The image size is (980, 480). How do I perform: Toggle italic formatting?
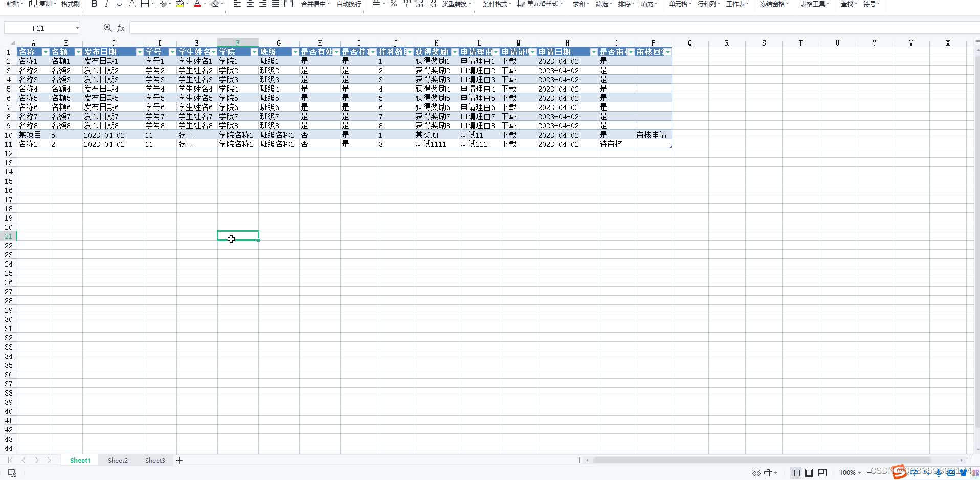(x=106, y=4)
